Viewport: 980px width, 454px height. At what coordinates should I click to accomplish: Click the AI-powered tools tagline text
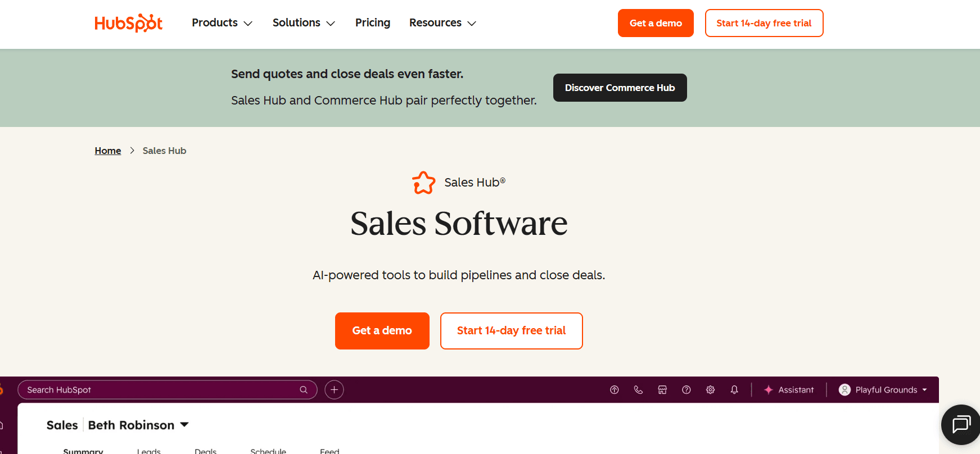(459, 275)
